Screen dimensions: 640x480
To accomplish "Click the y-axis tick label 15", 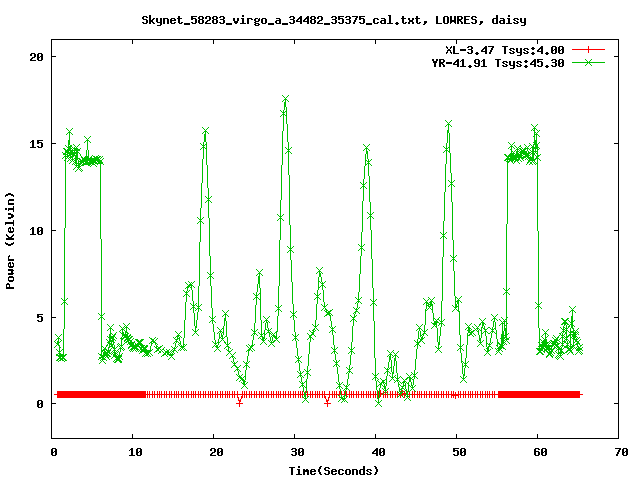I will (36, 144).
